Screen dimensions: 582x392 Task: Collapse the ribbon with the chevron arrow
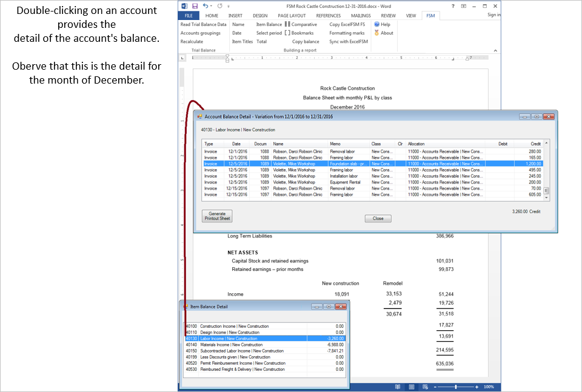495,50
